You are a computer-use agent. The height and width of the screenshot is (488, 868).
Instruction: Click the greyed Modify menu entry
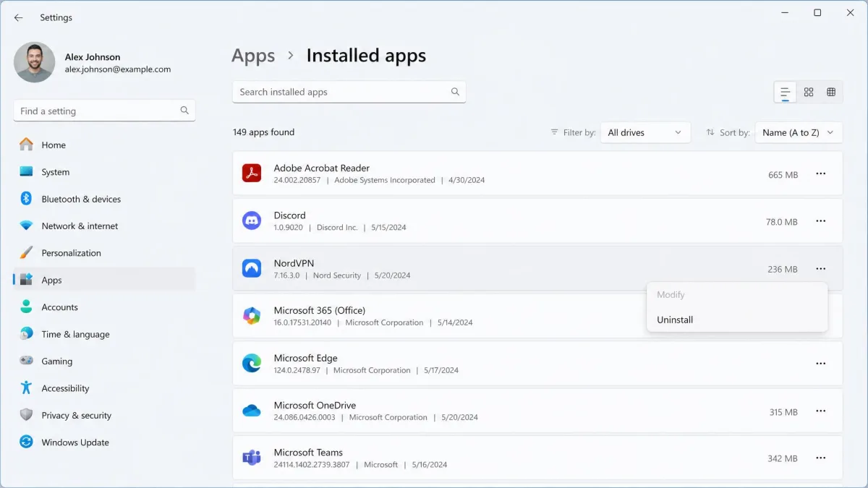click(737, 294)
